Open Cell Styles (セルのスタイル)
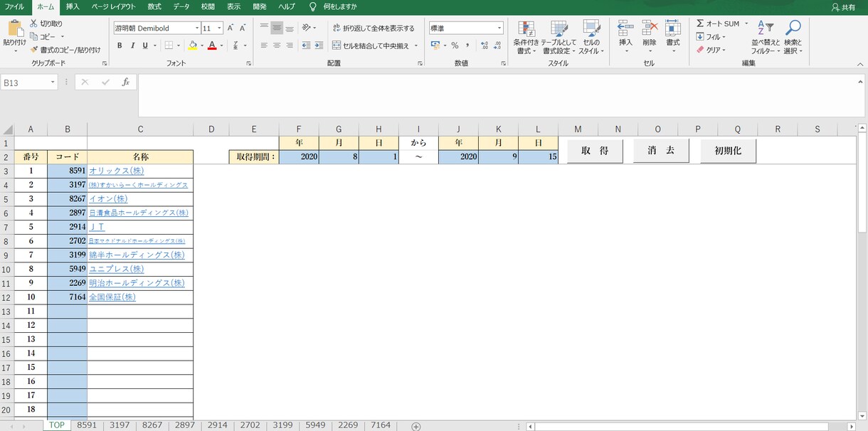The width and height of the screenshot is (868, 431). [x=591, y=38]
